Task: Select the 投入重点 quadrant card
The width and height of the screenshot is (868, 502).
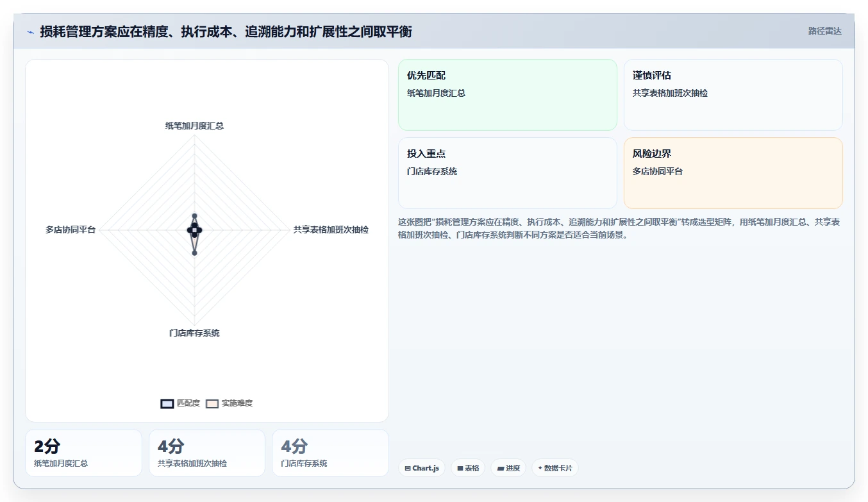Action: [x=508, y=173]
